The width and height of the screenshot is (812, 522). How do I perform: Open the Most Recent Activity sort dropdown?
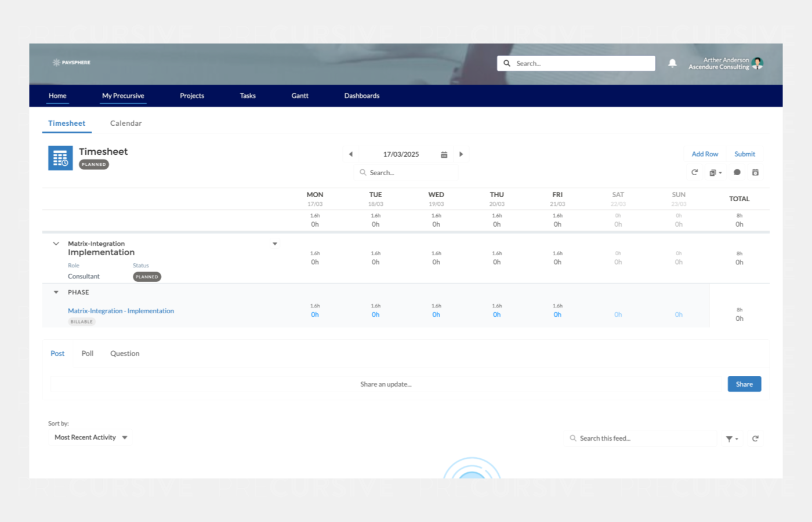pos(90,437)
